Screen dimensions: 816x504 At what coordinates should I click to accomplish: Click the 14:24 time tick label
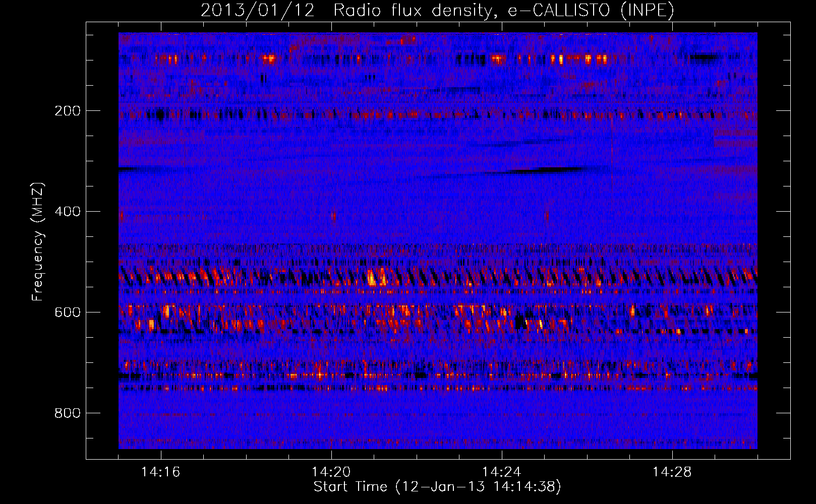[502, 472]
